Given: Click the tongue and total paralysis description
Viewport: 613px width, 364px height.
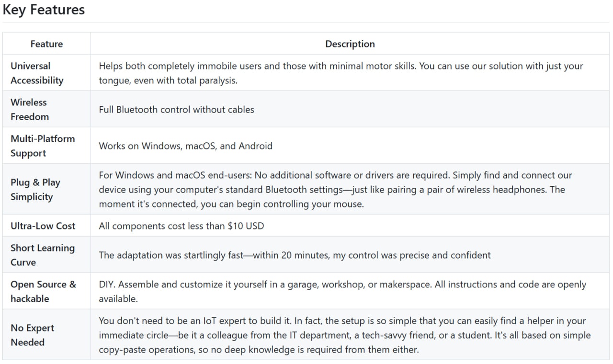Looking at the screenshot, I should (x=341, y=73).
